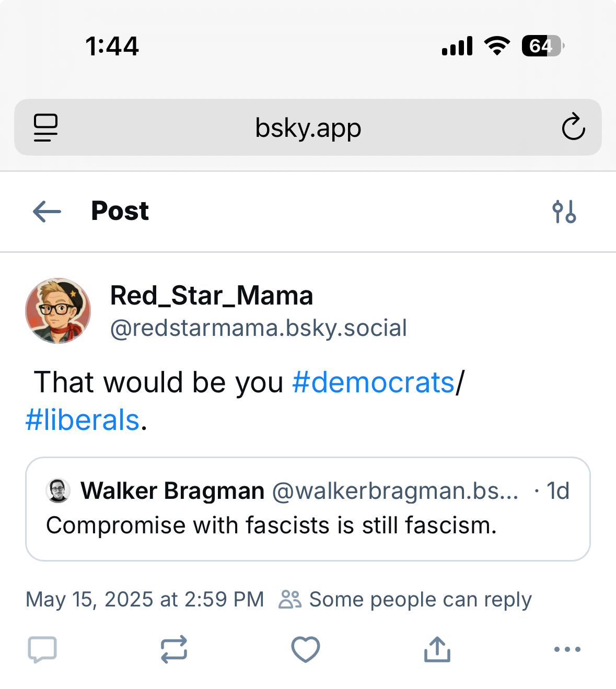Click the reply speech bubble icon

42,650
